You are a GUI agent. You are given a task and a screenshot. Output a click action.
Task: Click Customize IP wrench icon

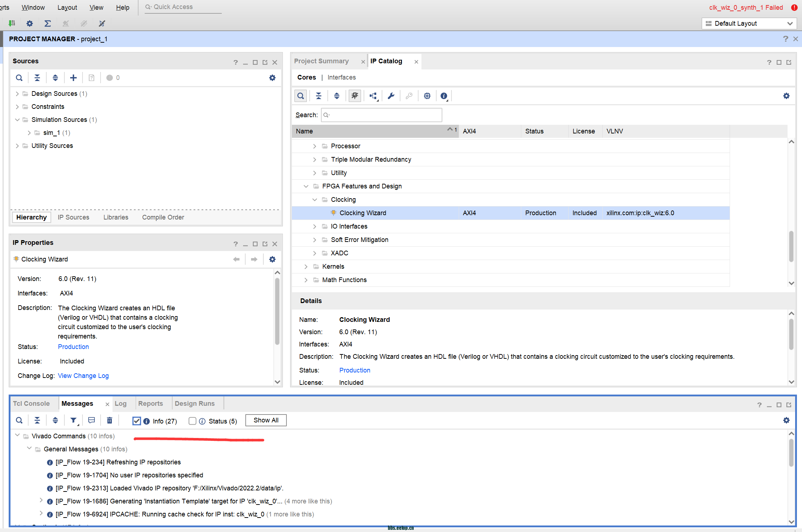point(391,96)
